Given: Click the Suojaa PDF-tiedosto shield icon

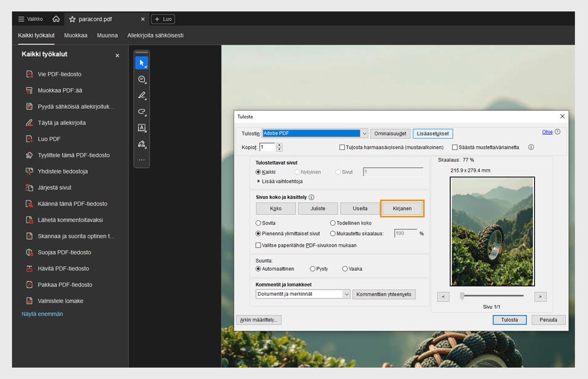Looking at the screenshot, I should click(29, 252).
